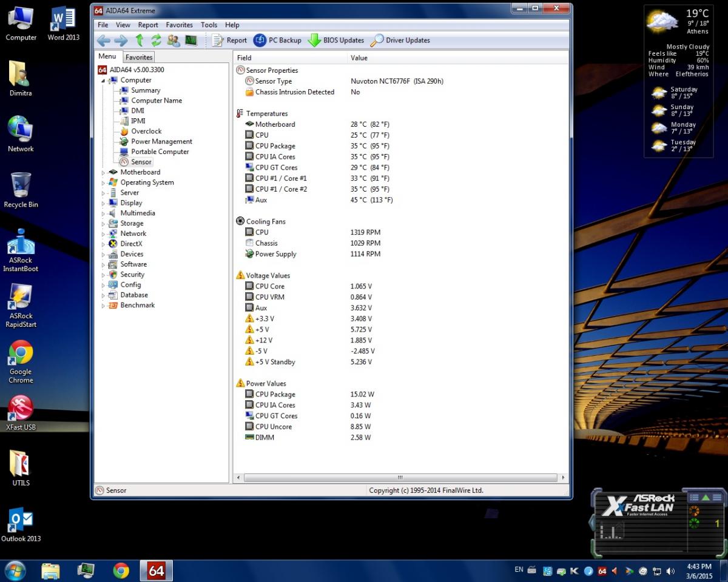Click the Chrome icon on the taskbar
This screenshot has height=582, width=728.
(x=121, y=570)
